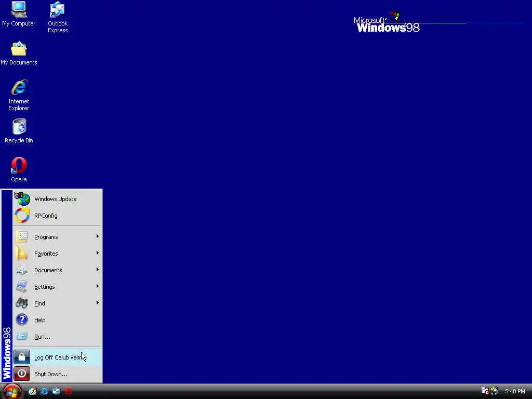Click the task scheduler tray icon
The image size is (532, 399).
pos(485,391)
